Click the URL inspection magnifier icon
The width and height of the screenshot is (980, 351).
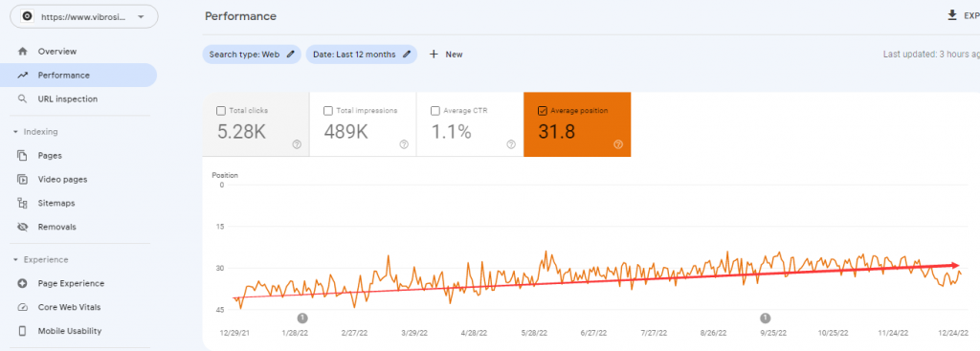(23, 99)
